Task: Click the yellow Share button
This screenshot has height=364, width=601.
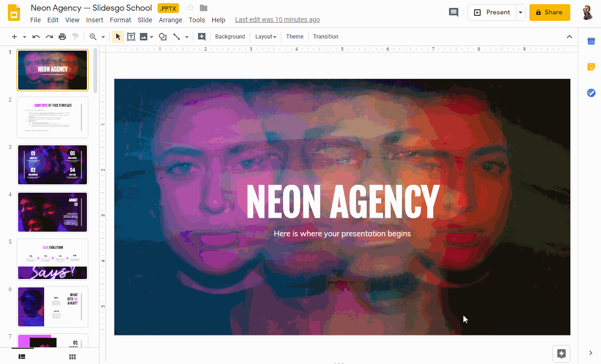Action: pos(549,13)
